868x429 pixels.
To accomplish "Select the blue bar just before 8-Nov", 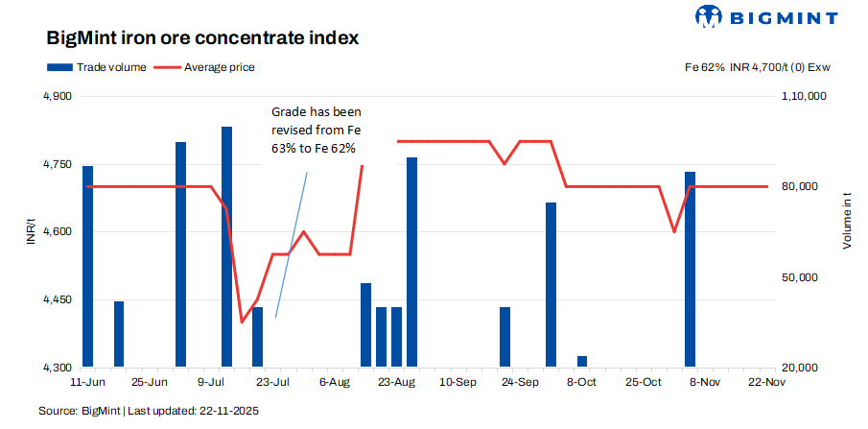I will 690,269.
